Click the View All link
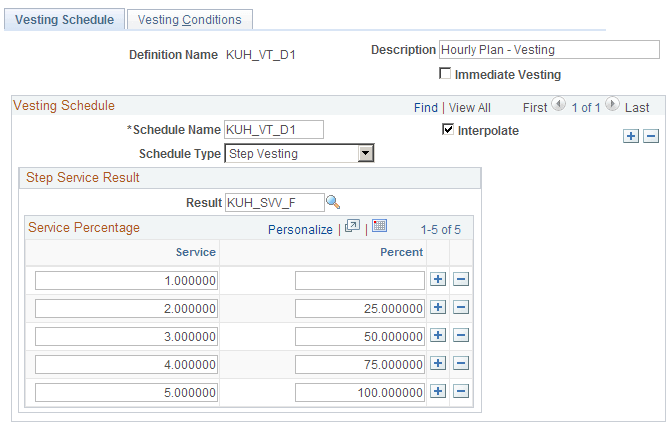 (x=469, y=108)
